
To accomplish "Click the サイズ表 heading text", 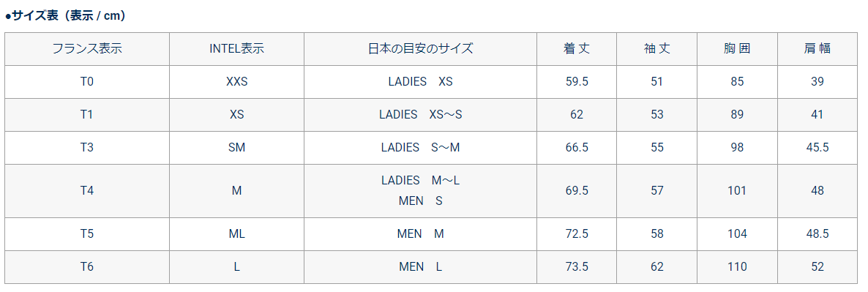I will point(65,16).
